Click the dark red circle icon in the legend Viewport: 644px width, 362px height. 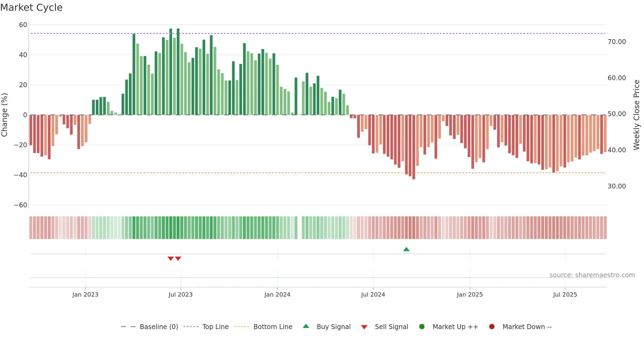tap(492, 327)
